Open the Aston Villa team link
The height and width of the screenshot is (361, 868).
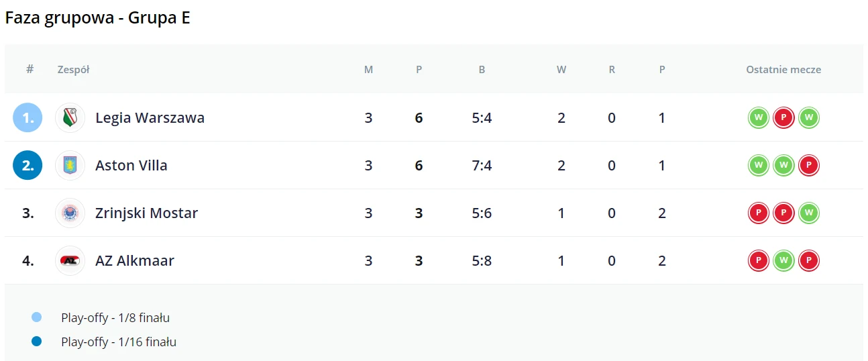131,166
